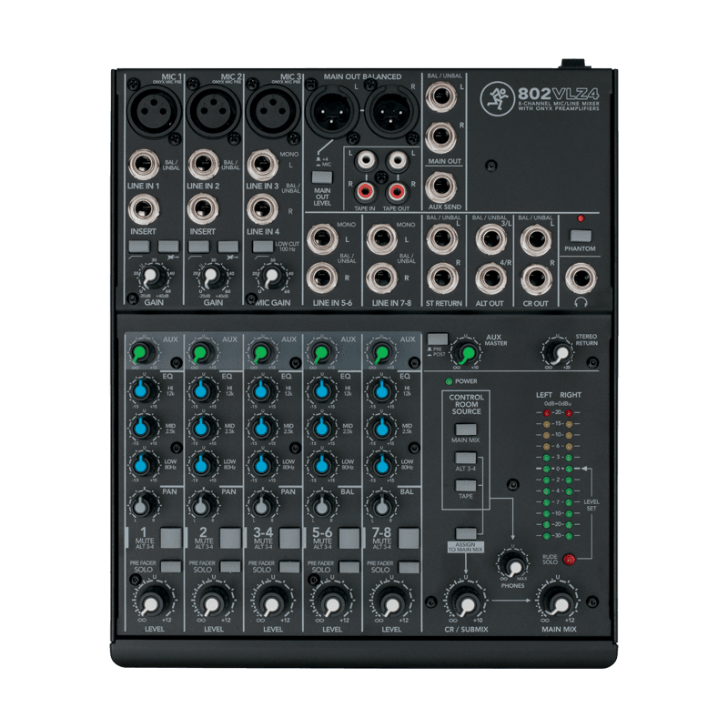Toggle the PHANTOM power switch
The height and width of the screenshot is (728, 728).
pos(581,236)
